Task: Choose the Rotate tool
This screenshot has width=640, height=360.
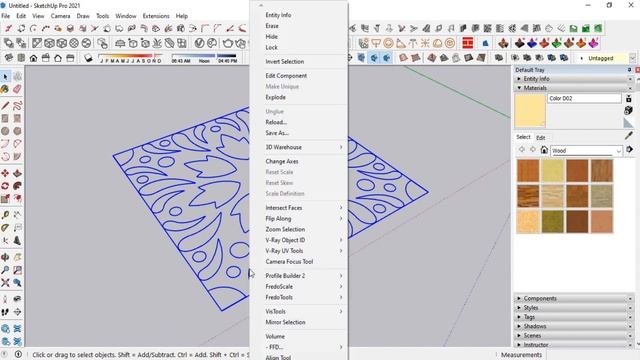Action: pos(5,186)
